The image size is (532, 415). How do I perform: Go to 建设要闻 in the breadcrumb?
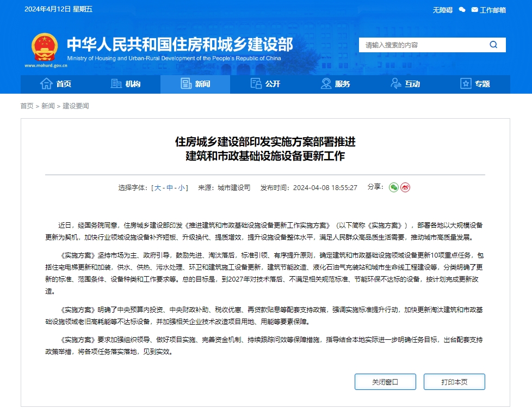click(76, 106)
